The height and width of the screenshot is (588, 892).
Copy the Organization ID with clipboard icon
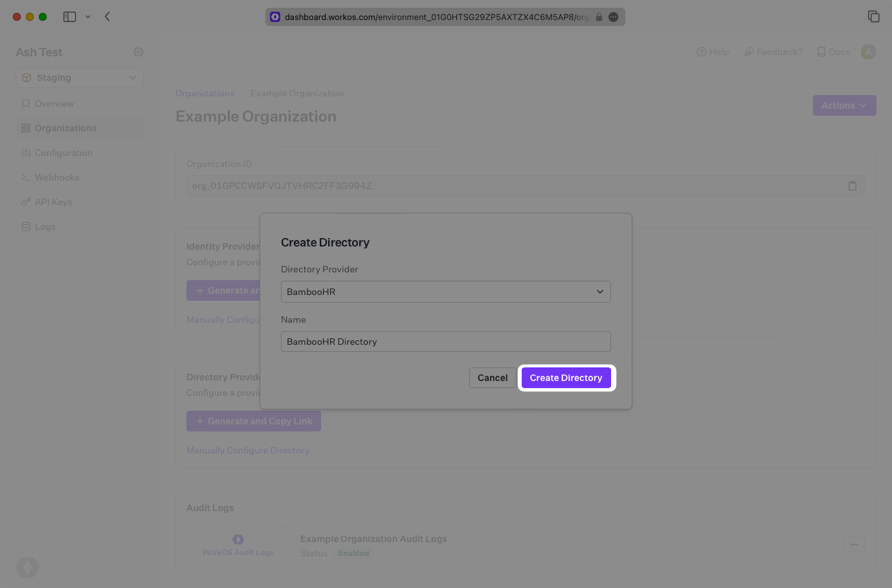852,186
